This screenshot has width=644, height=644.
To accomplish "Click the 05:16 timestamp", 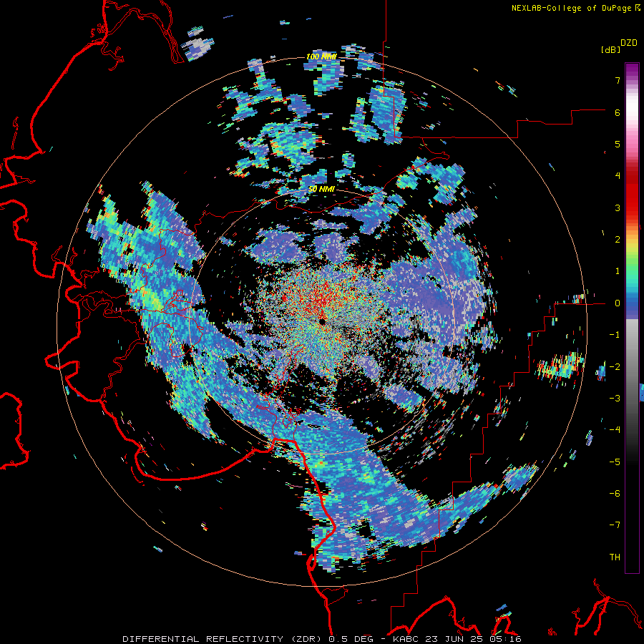I will pyautogui.click(x=505, y=639).
